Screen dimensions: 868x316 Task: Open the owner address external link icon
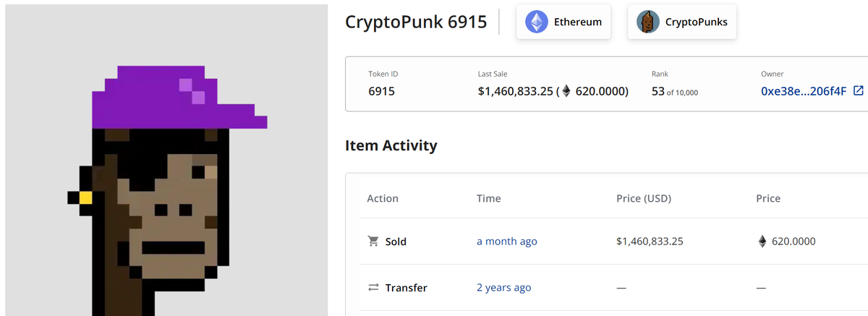coord(859,91)
